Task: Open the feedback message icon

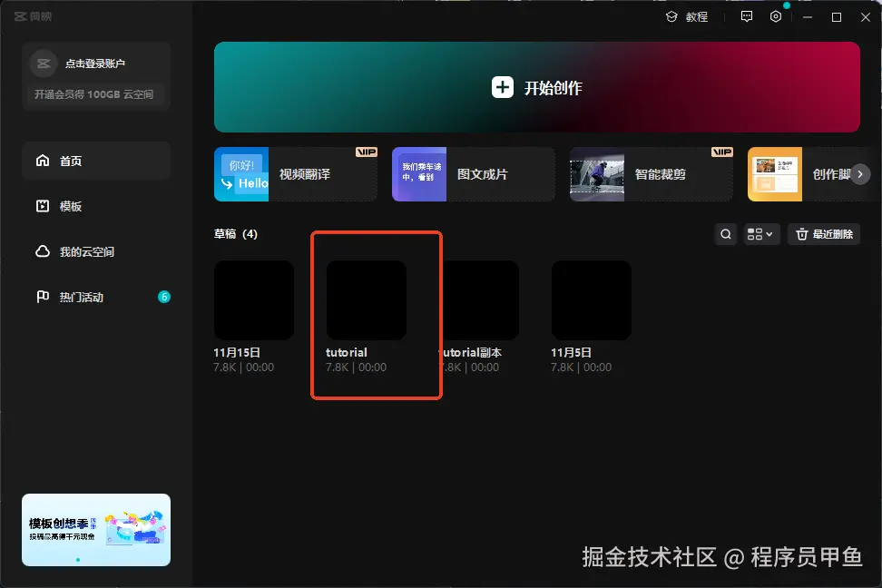Action: 747,17
